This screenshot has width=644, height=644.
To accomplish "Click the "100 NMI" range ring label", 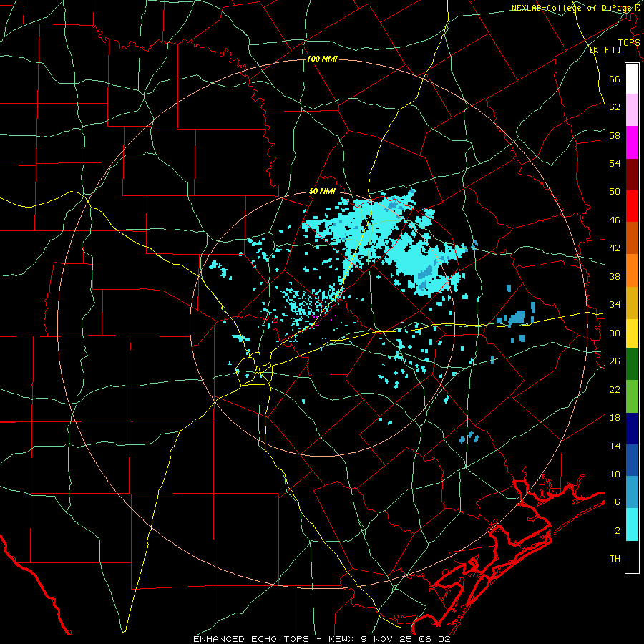I will pos(321,59).
